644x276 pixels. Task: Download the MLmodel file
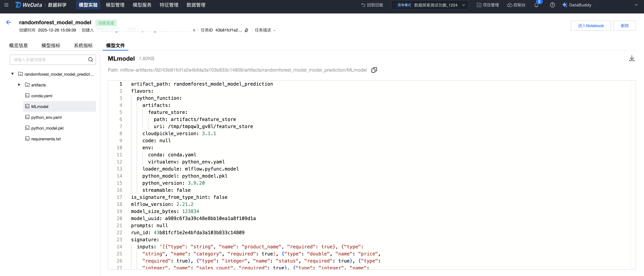(632, 58)
